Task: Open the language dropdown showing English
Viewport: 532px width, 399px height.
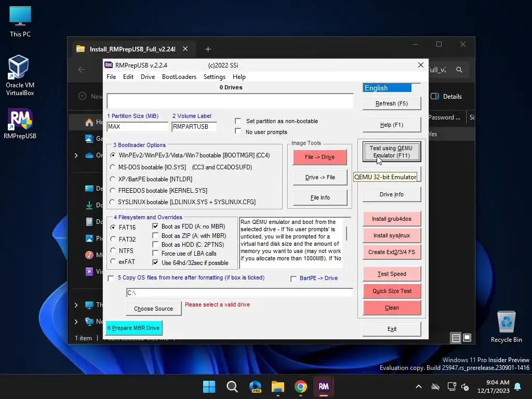Action: 391,88
